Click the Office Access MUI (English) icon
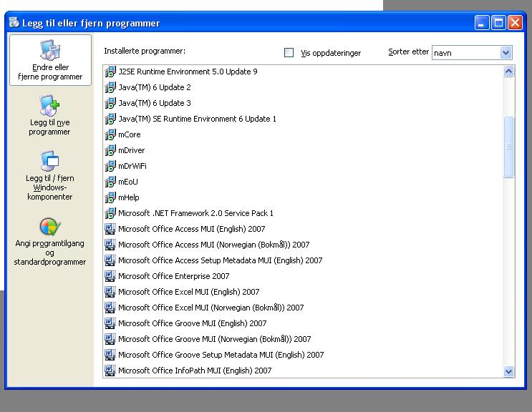 click(110, 229)
